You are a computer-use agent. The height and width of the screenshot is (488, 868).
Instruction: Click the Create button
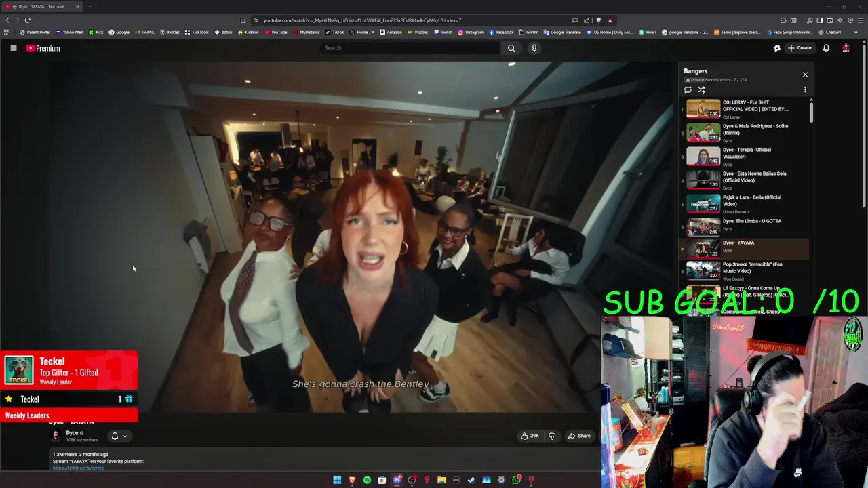coord(800,48)
